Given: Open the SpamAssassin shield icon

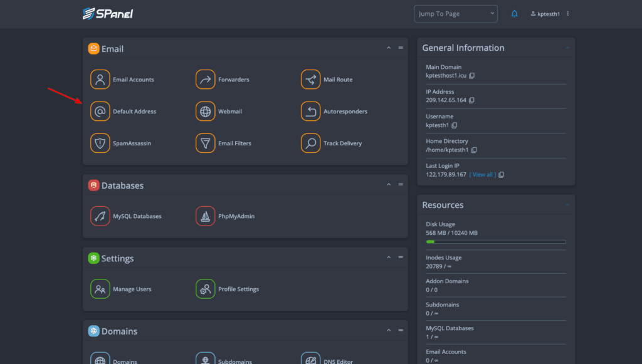Looking at the screenshot, I should click(100, 143).
